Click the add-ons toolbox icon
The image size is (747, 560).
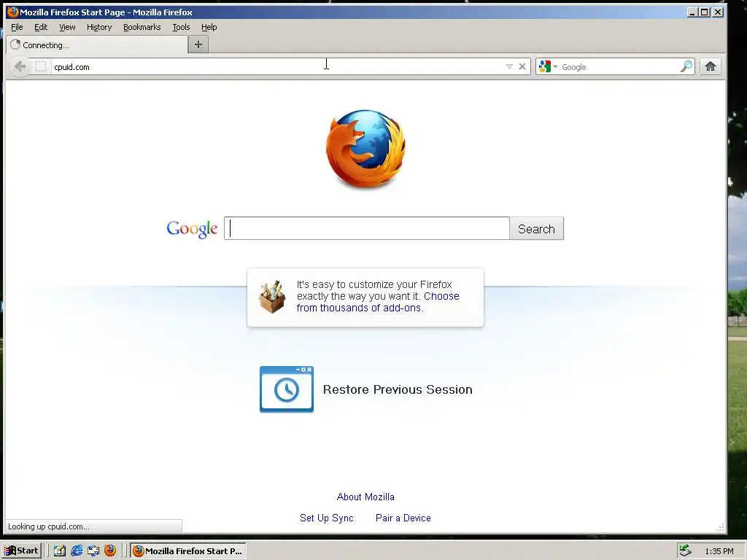point(272,297)
